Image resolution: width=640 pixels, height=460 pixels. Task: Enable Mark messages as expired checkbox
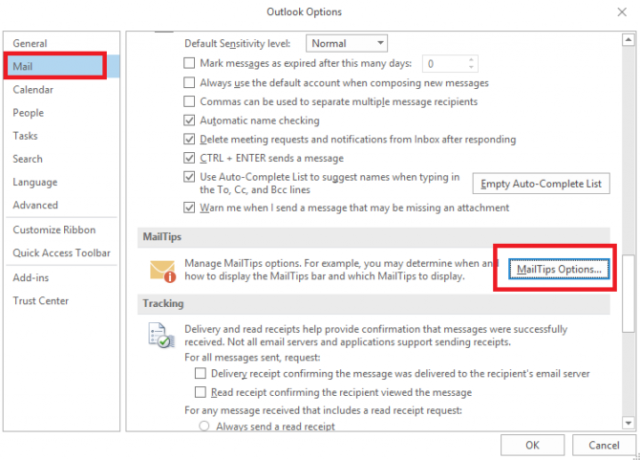coord(189,63)
